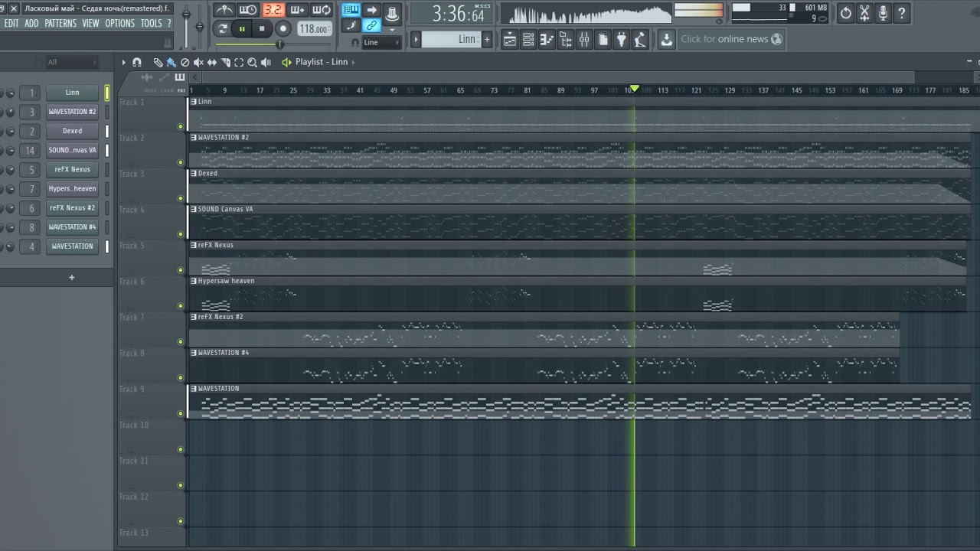Viewport: 980px width, 551px height.
Task: Toggle song/pattern mode button
Action: (223, 28)
